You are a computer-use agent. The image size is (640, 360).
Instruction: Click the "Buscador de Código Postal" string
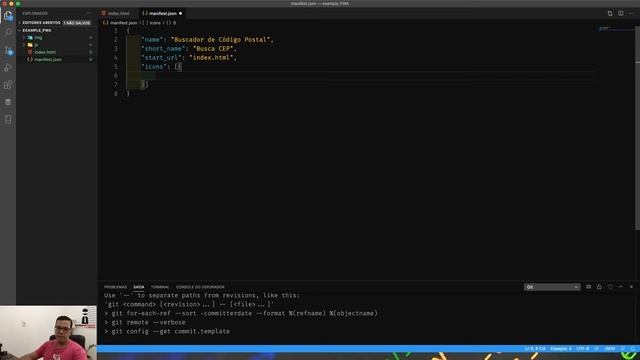pos(220,40)
